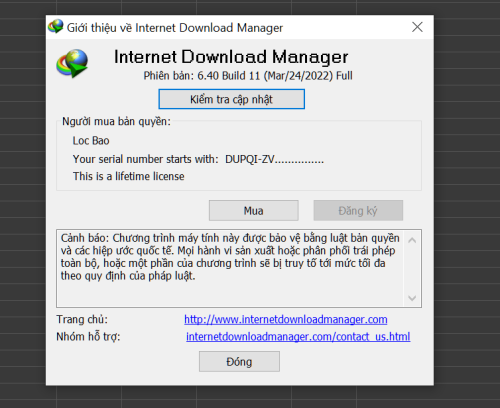500x408 pixels.
Task: Click the 'Người mua bản quyền:' group label
Action: [x=116, y=121]
